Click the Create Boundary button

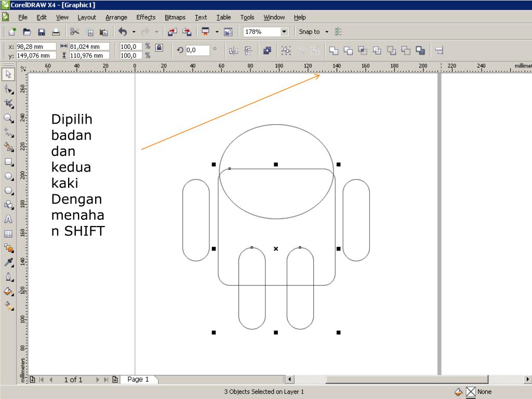(x=420, y=51)
